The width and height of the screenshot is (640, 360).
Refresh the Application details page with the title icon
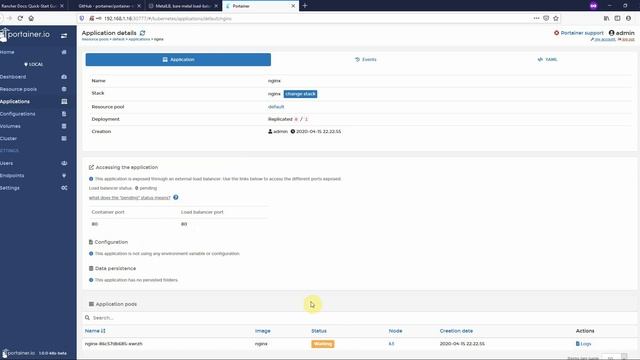142,33
